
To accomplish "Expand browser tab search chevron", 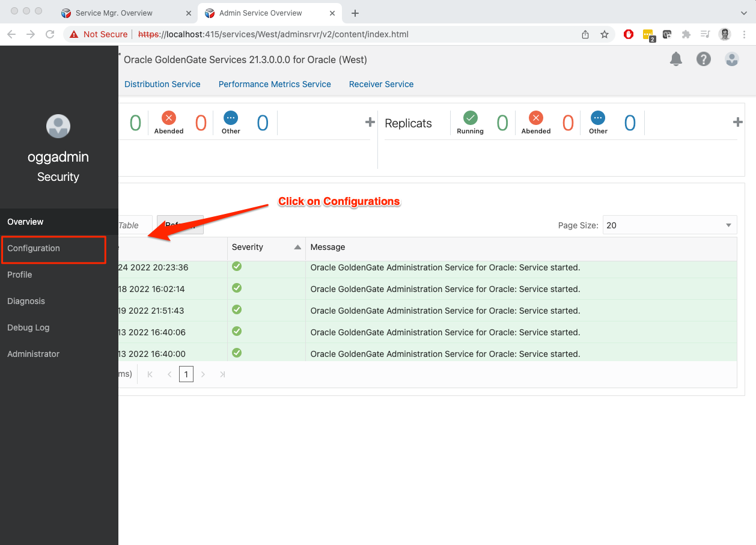I will (744, 13).
